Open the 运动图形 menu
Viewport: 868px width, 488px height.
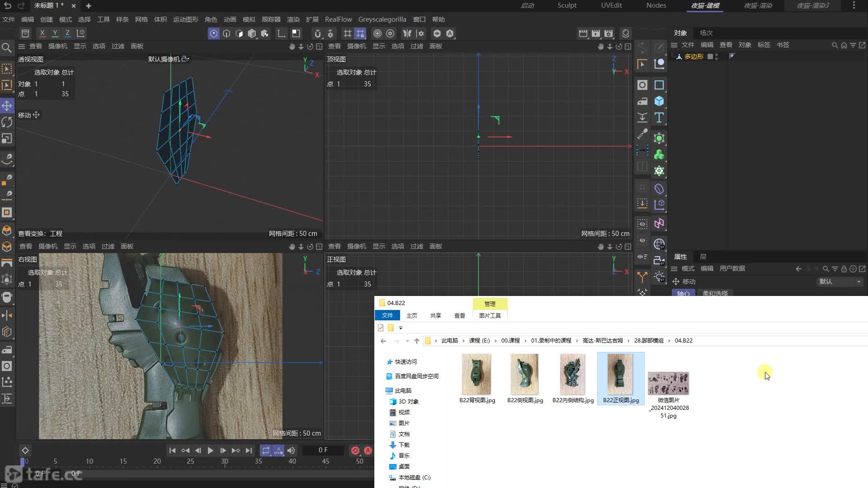(185, 19)
